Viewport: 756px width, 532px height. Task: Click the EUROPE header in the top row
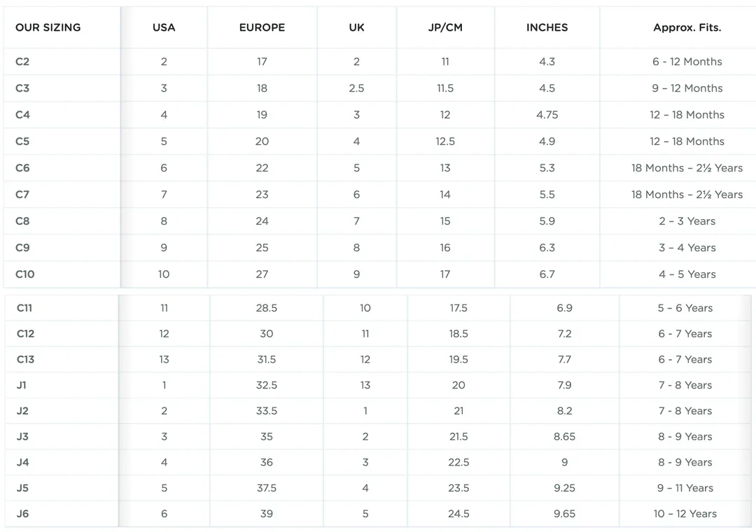tap(262, 28)
